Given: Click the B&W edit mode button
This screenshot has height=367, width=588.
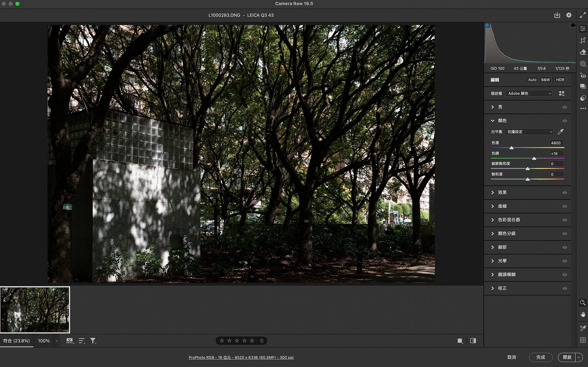Looking at the screenshot, I should pyautogui.click(x=545, y=80).
